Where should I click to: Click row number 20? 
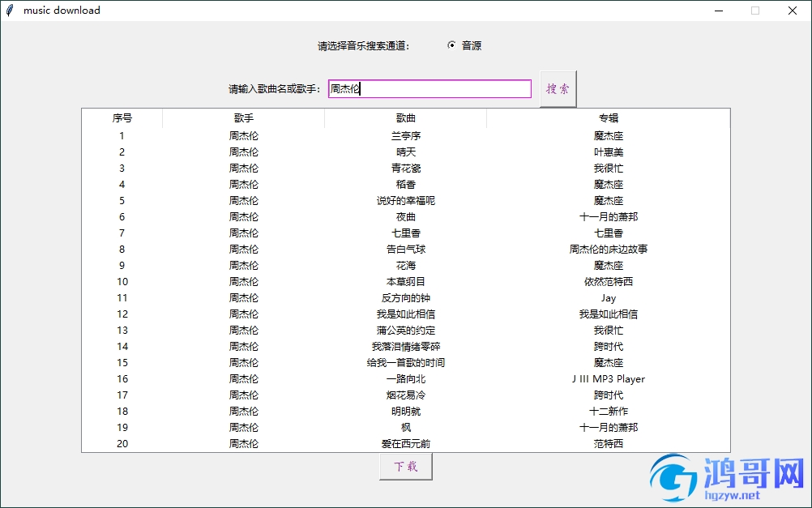pos(122,444)
